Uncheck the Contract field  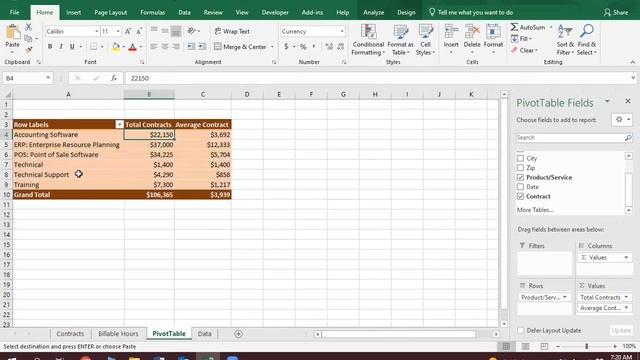point(520,196)
